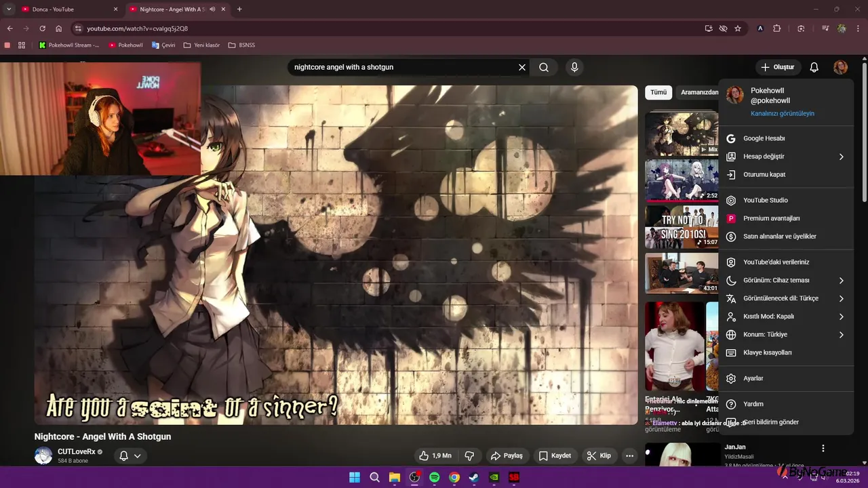The image size is (868, 488).
Task: Click the YouTube search magnifier button
Action: tap(544, 67)
